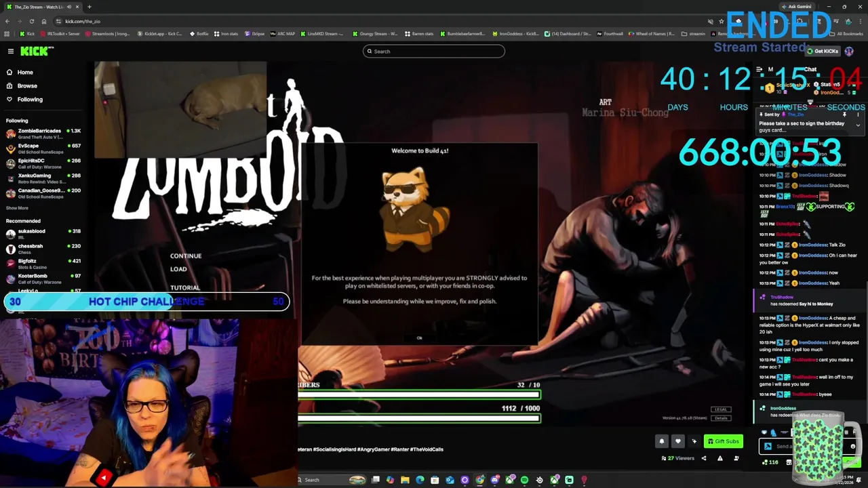Open All Bookmarks folder

point(847,34)
